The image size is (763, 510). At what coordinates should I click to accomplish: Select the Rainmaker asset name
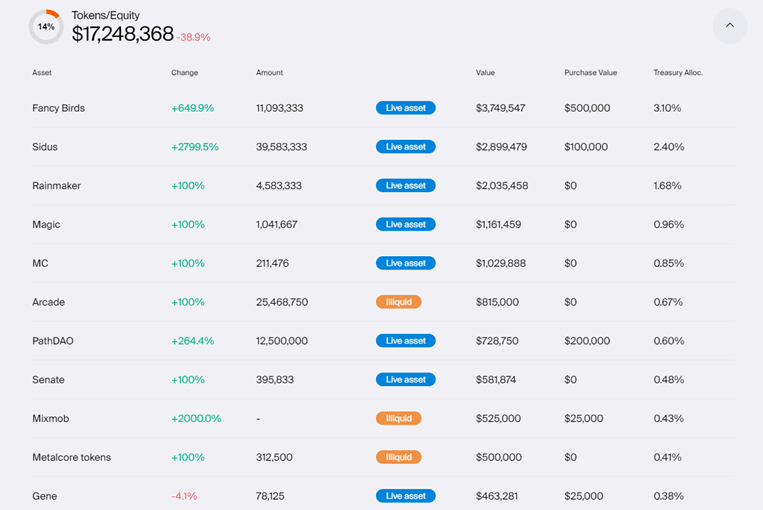click(56, 186)
